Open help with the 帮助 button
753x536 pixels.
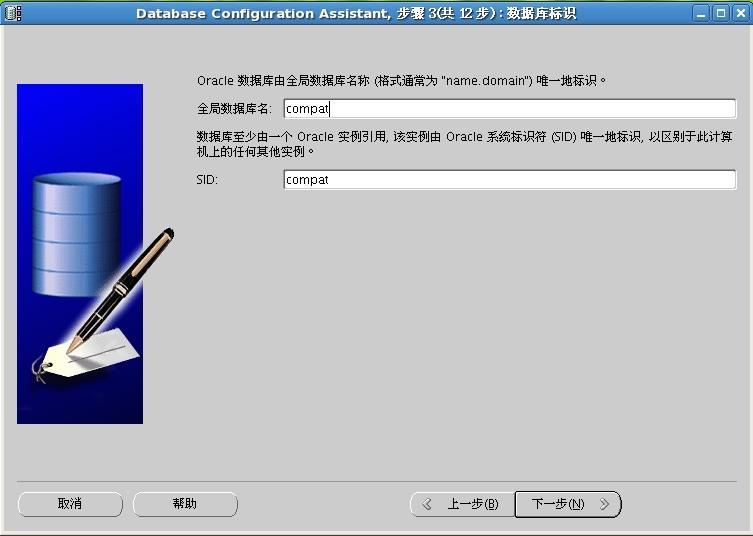point(185,504)
